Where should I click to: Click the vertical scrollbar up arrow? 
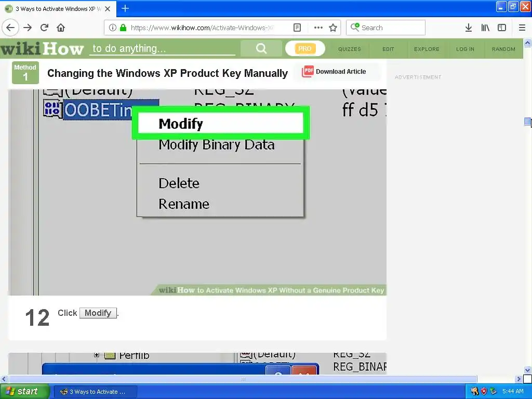(527, 43)
